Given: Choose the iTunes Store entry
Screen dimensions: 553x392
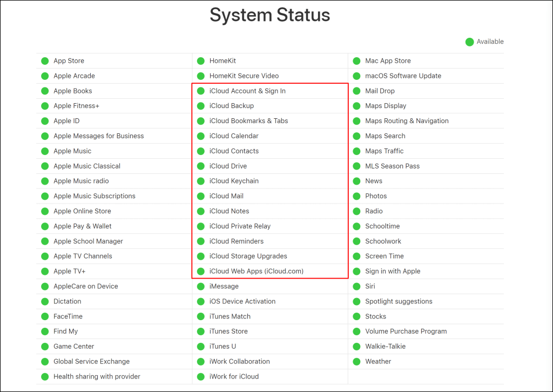Looking at the screenshot, I should (228, 332).
